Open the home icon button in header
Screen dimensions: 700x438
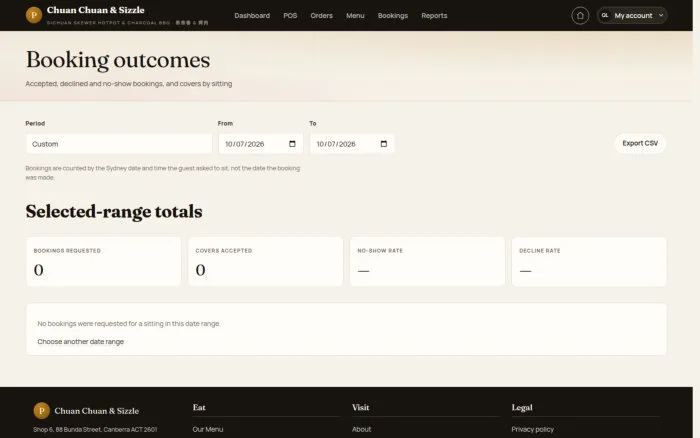tap(580, 16)
